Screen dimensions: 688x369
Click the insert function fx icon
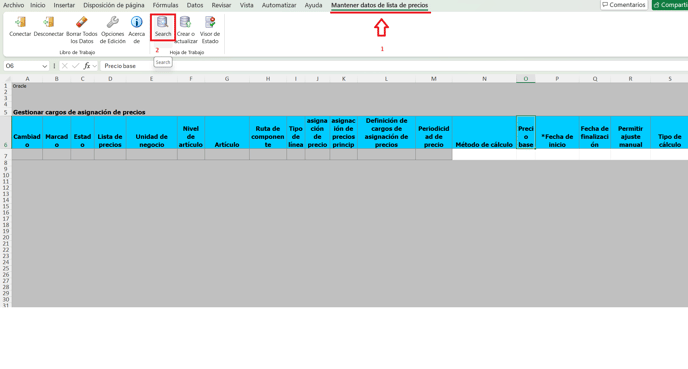87,66
